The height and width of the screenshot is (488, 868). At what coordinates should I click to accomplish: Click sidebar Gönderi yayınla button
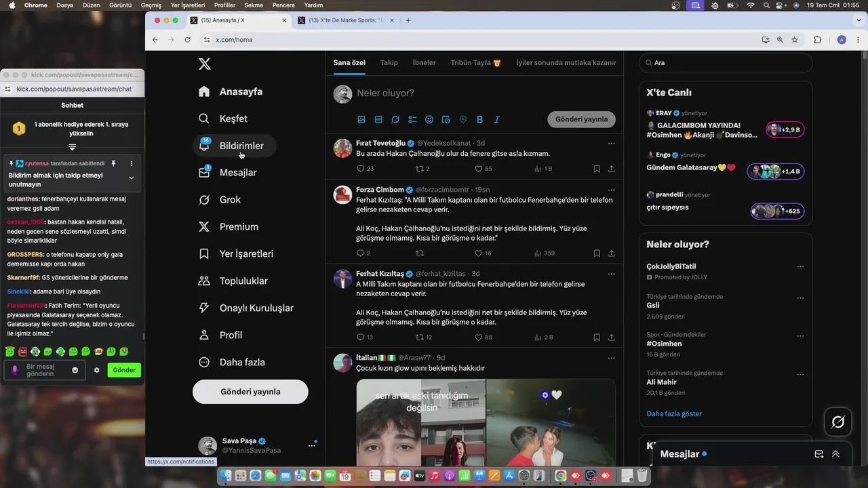(250, 392)
